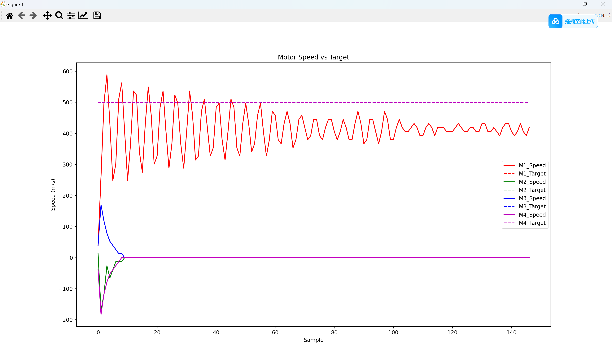Open Edit axis curve parameters icon
The width and height of the screenshot is (612, 364).
pos(83,16)
